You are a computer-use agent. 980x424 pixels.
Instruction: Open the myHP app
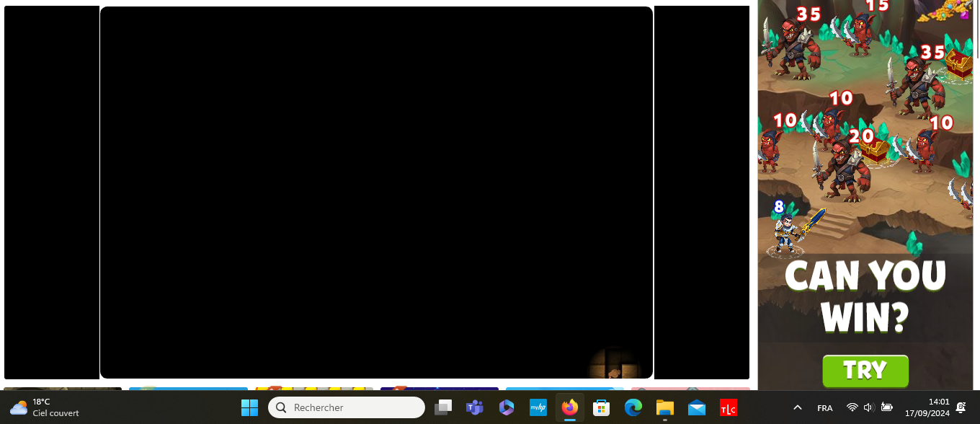[538, 407]
